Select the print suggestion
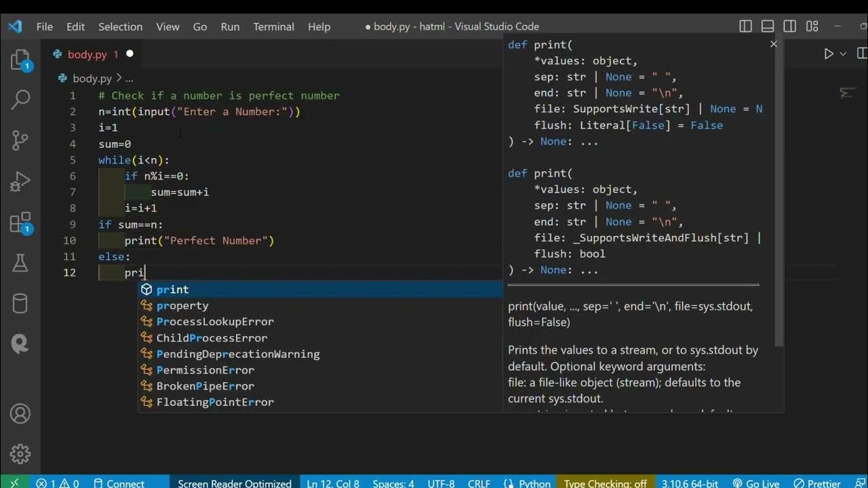This screenshot has width=868, height=488. pyautogui.click(x=320, y=289)
